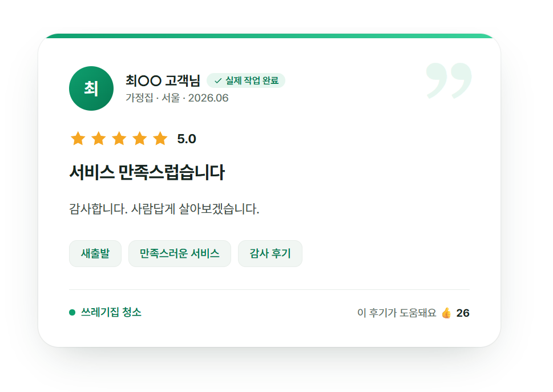Screen dimensions: 553x392
Task: Click the large quotation mark decoration
Action: pos(449,80)
